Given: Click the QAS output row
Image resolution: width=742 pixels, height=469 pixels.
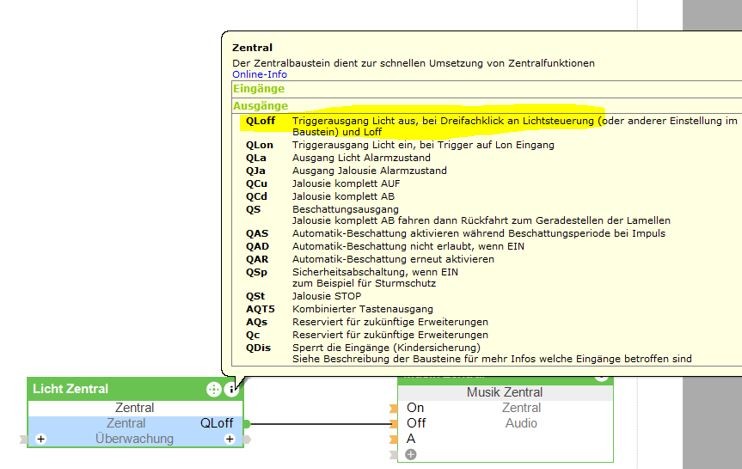Looking at the screenshot, I should (455, 234).
